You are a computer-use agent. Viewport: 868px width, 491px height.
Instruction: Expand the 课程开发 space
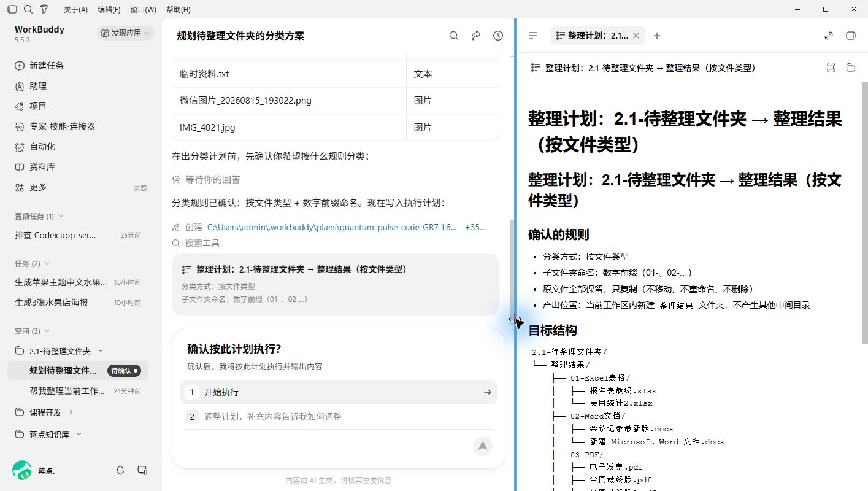click(x=71, y=412)
